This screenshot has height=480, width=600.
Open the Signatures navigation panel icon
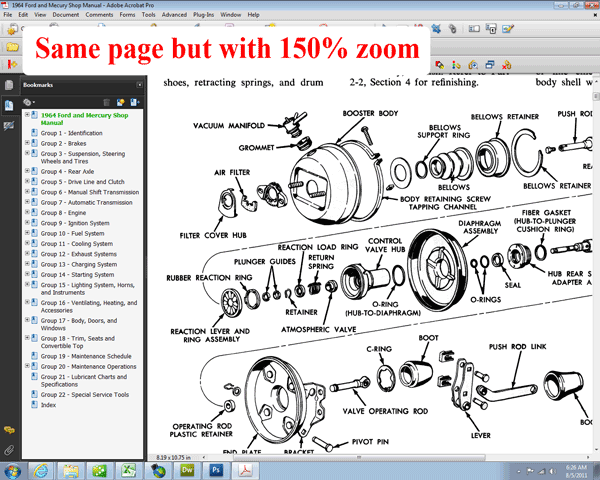[9, 126]
